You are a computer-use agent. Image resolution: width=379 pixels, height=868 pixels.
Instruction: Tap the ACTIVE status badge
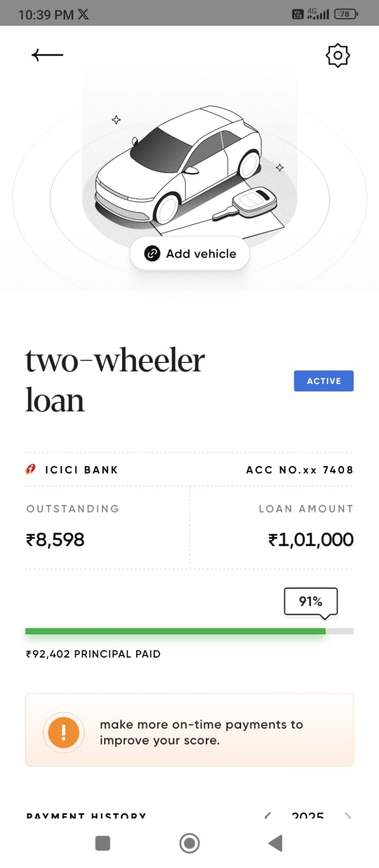pos(324,381)
